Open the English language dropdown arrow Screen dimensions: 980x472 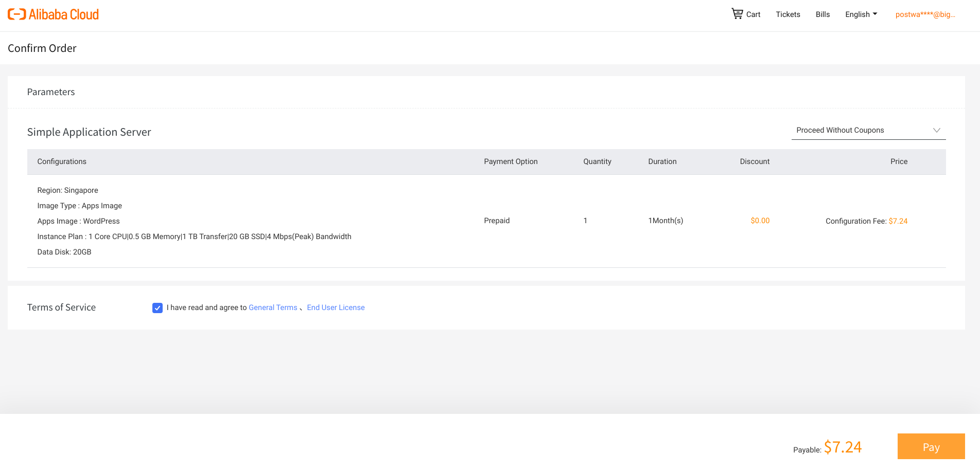tap(875, 14)
